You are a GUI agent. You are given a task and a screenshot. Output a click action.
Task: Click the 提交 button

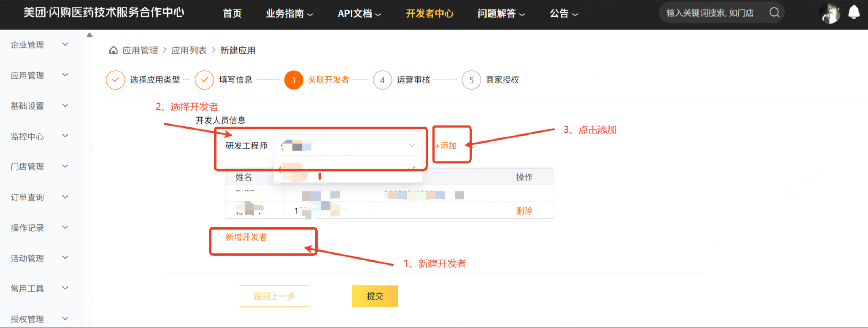coord(375,296)
